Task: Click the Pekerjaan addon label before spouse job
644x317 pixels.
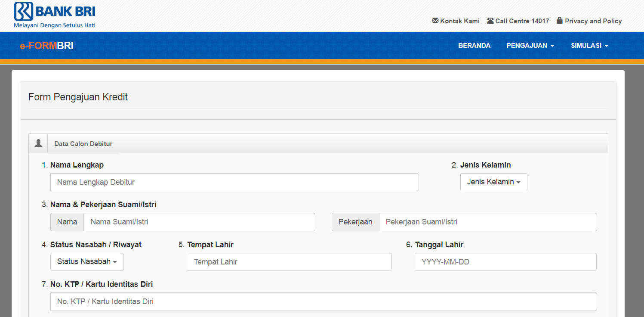Action: (x=355, y=222)
